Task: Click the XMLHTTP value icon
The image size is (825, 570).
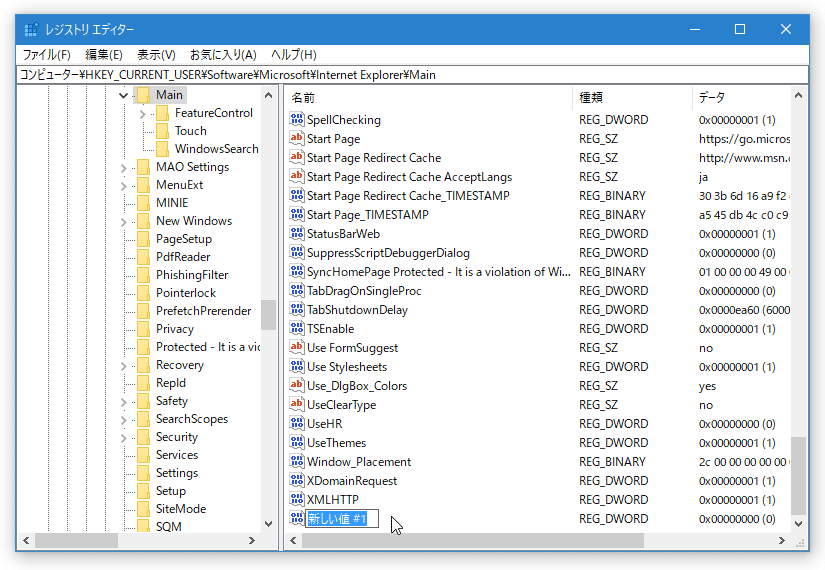Action: pos(297,499)
